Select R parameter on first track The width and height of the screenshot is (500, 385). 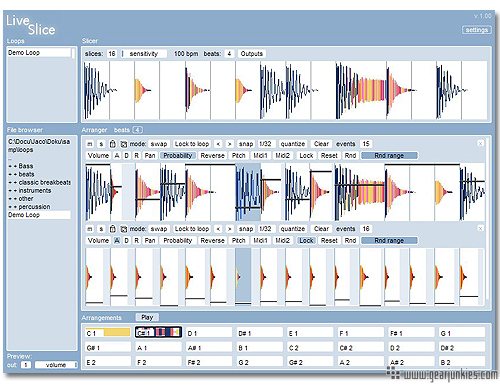click(136, 156)
